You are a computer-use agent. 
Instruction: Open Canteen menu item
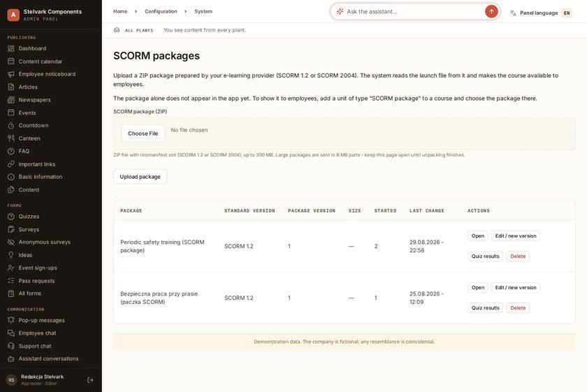click(51, 138)
